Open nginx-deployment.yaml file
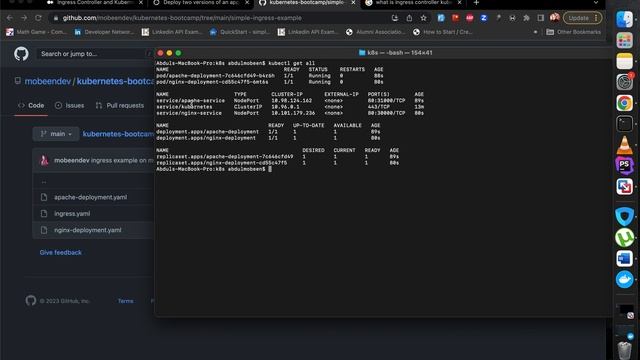This screenshot has width=640, height=360. click(x=88, y=230)
